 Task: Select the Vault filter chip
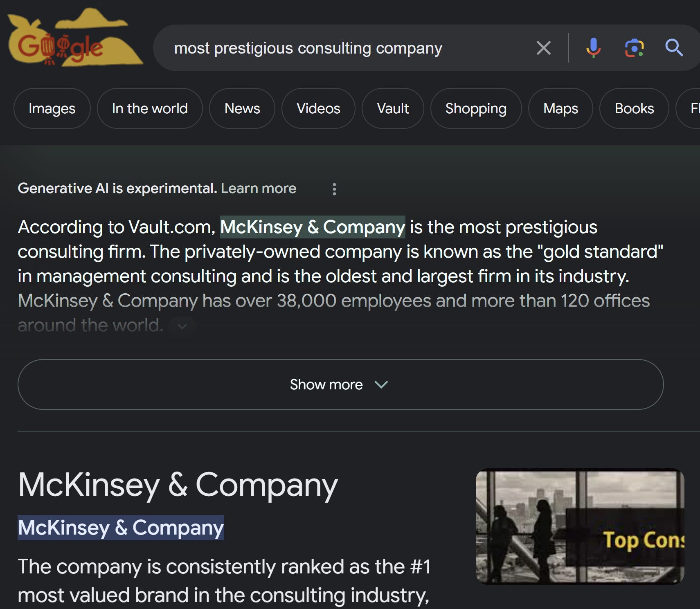[x=393, y=108]
